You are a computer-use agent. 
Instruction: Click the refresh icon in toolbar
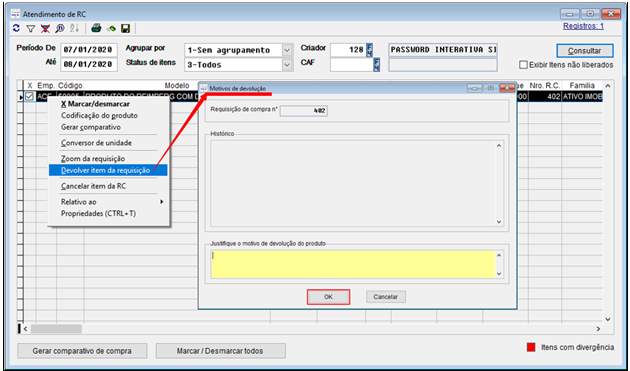[16, 29]
